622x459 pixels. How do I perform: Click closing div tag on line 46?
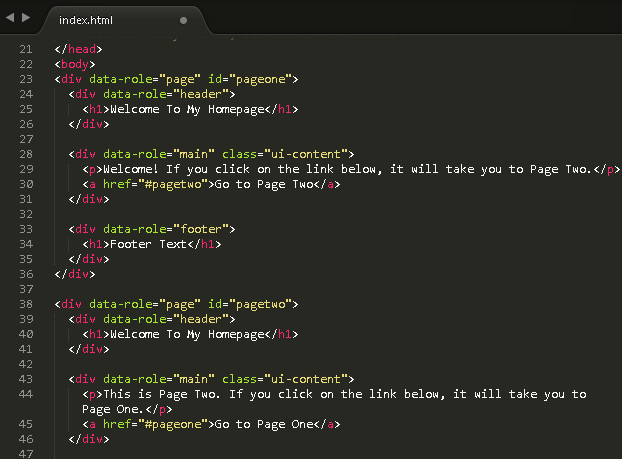coord(89,440)
